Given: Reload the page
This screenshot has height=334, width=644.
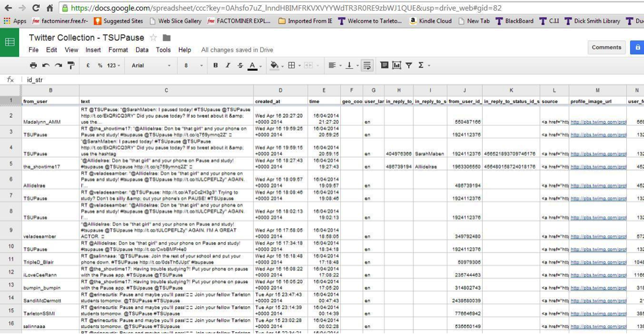Looking at the screenshot, I should (36, 8).
